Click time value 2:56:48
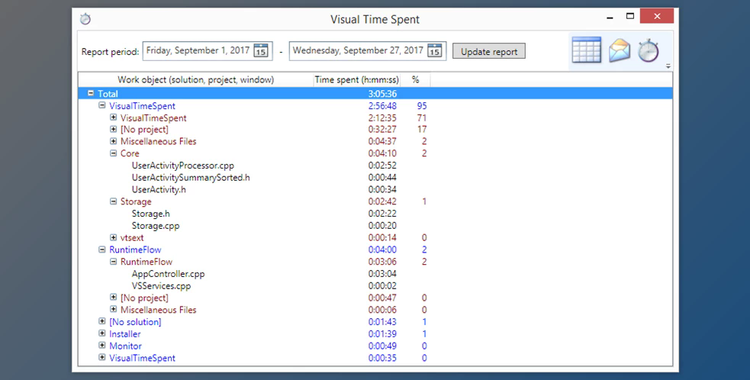The image size is (750, 380). 382,106
